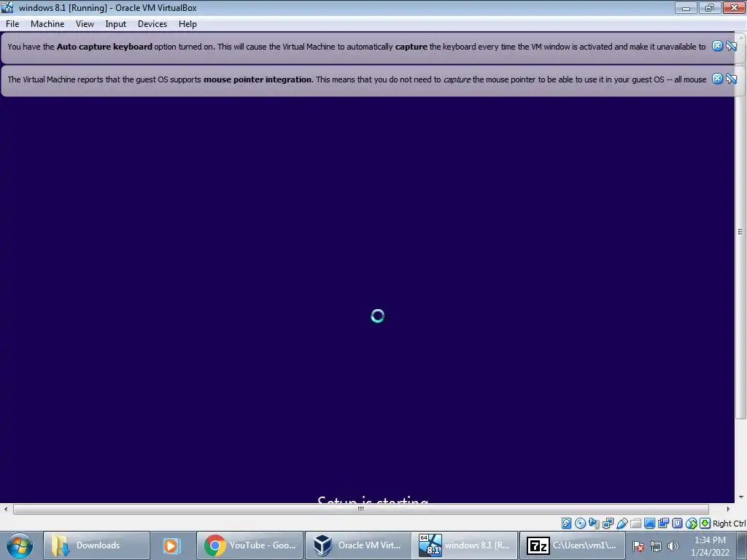Open the volume speaker tray icon

[673, 546]
